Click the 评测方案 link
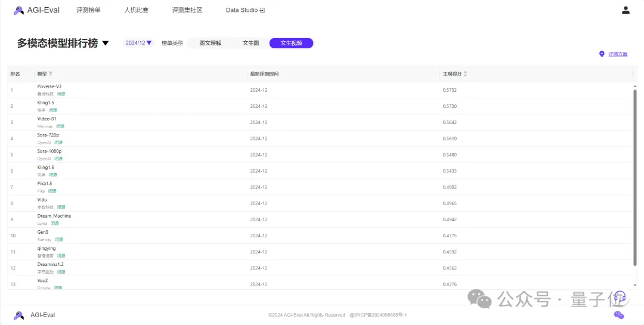This screenshot has height=325, width=644. point(618,54)
